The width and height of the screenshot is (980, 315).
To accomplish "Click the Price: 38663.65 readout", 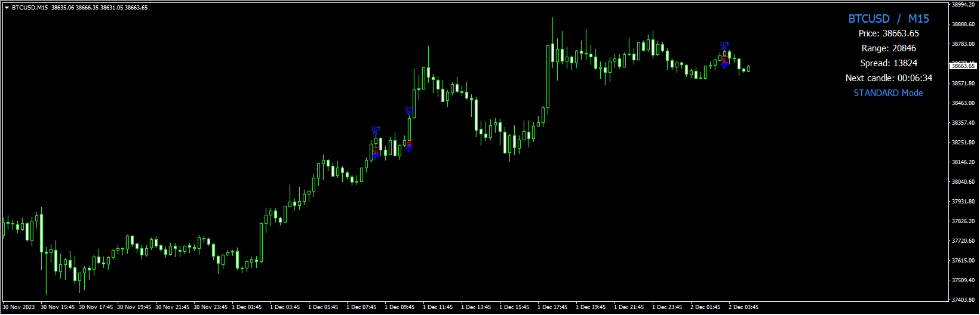I will click(889, 33).
